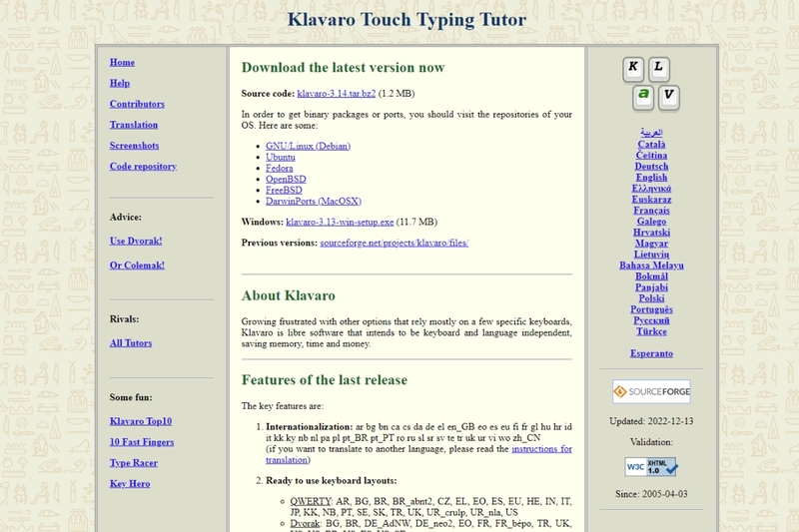Download klavaro-3.14.tar.bz2 source code
The width and height of the screenshot is (799, 532).
pos(337,93)
